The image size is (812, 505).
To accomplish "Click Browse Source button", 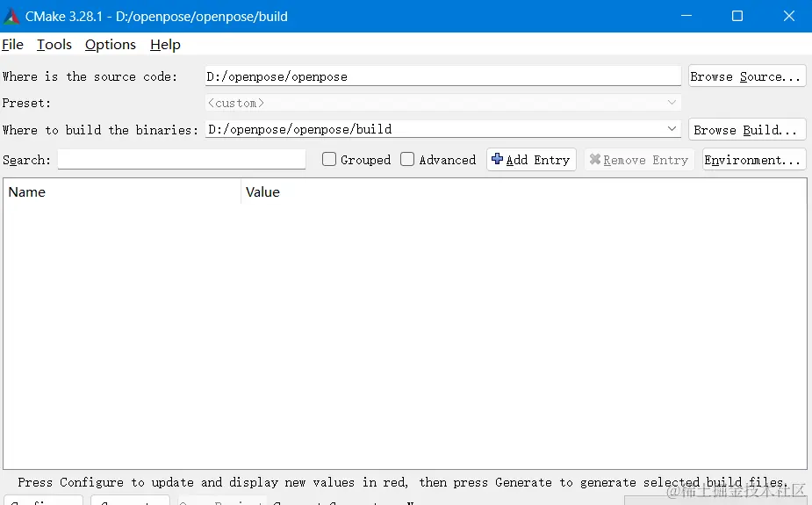I will point(746,76).
